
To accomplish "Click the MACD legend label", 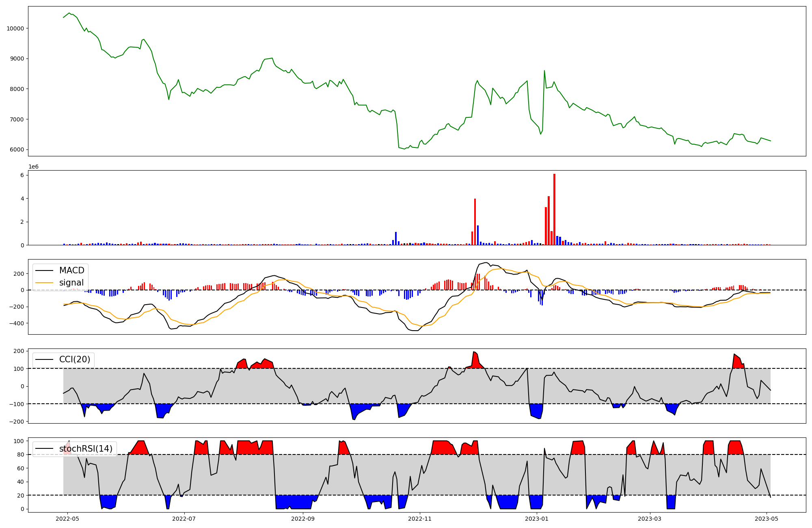I will coord(71,270).
